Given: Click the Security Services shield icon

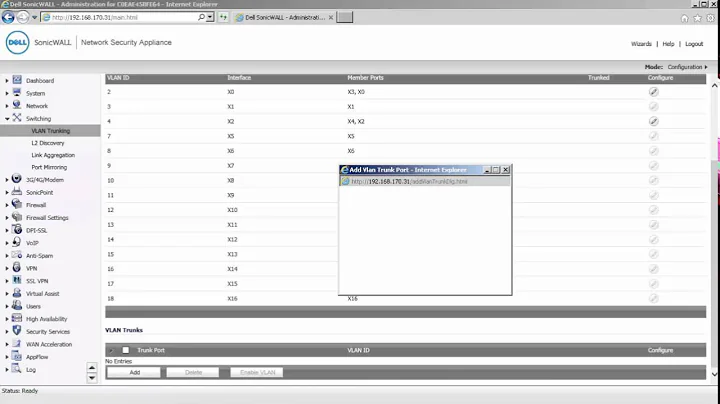Looking at the screenshot, I should (17, 331).
